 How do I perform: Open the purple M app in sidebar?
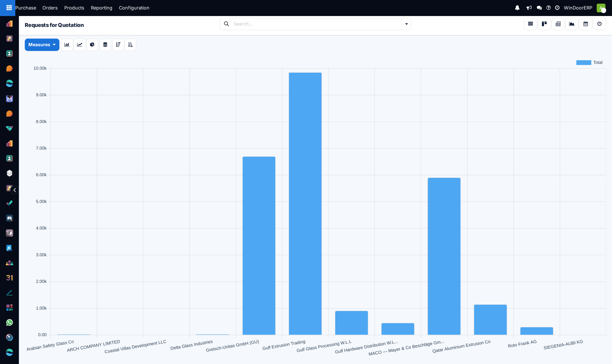click(9, 99)
